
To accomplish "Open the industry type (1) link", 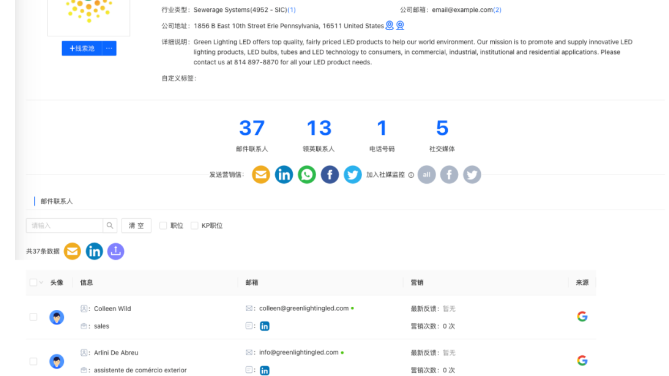I will point(291,9).
